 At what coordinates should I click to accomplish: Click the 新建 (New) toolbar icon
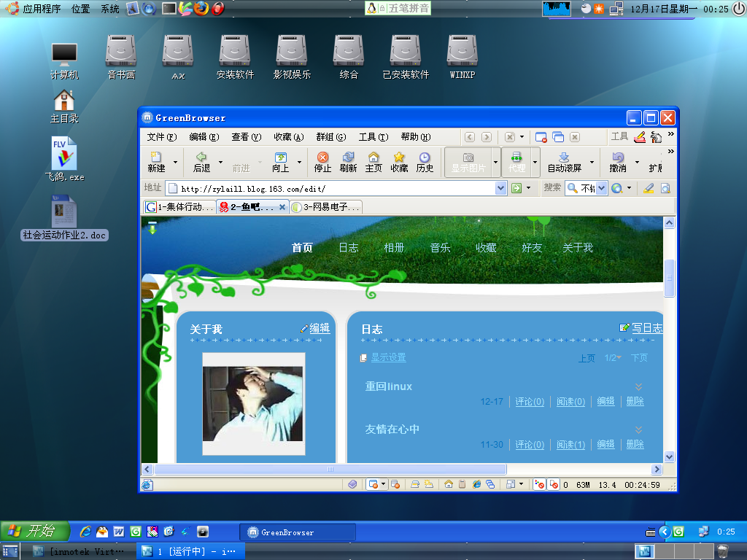pyautogui.click(x=156, y=163)
